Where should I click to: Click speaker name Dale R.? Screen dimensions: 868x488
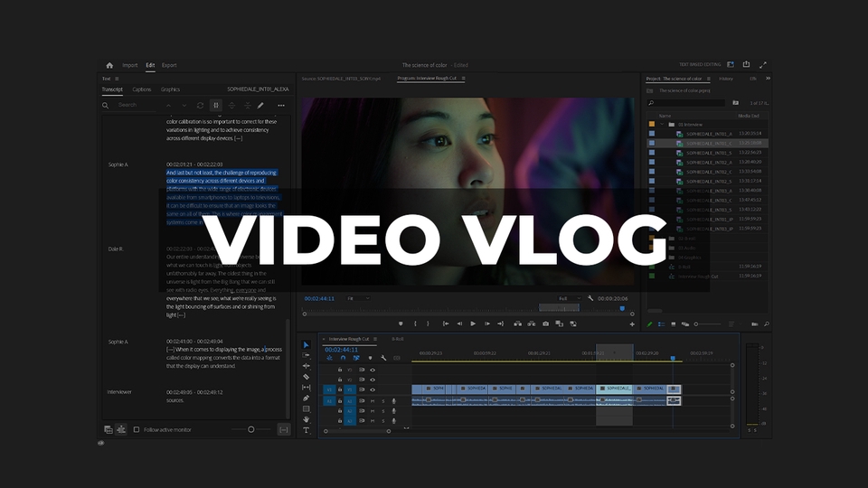tap(116, 249)
